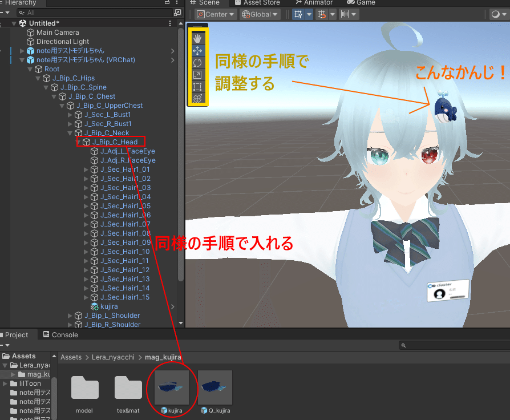Select kujira prefab in Hierarchy

point(109,306)
